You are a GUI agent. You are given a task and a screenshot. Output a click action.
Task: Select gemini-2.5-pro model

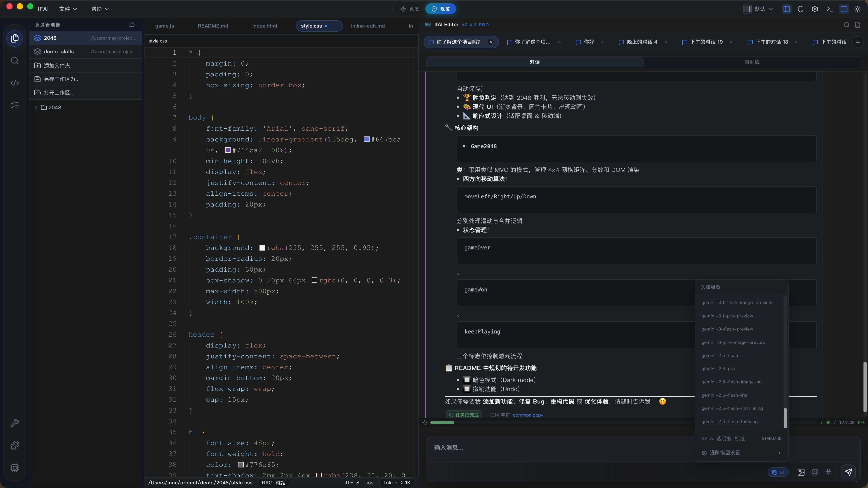pyautogui.click(x=718, y=369)
